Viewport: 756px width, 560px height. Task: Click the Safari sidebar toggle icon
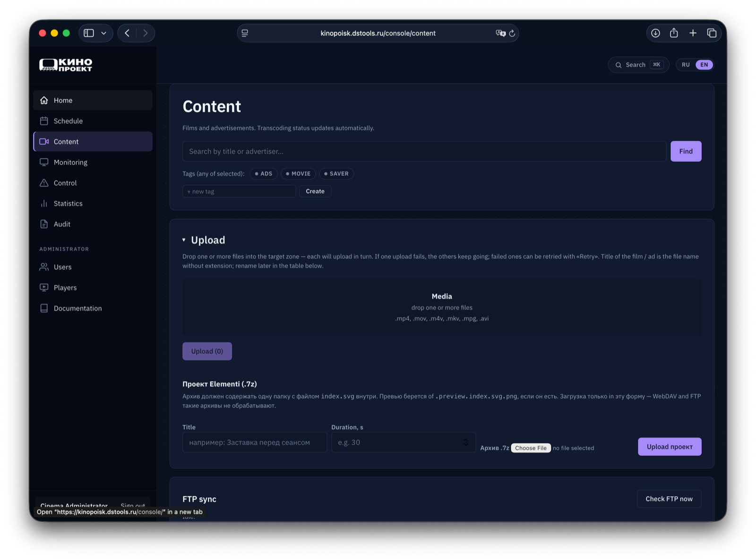click(x=89, y=33)
